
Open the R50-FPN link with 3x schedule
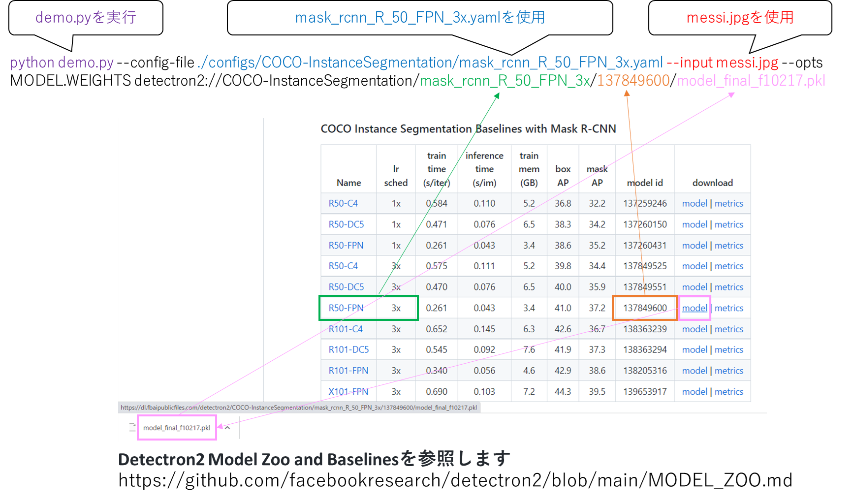click(346, 308)
